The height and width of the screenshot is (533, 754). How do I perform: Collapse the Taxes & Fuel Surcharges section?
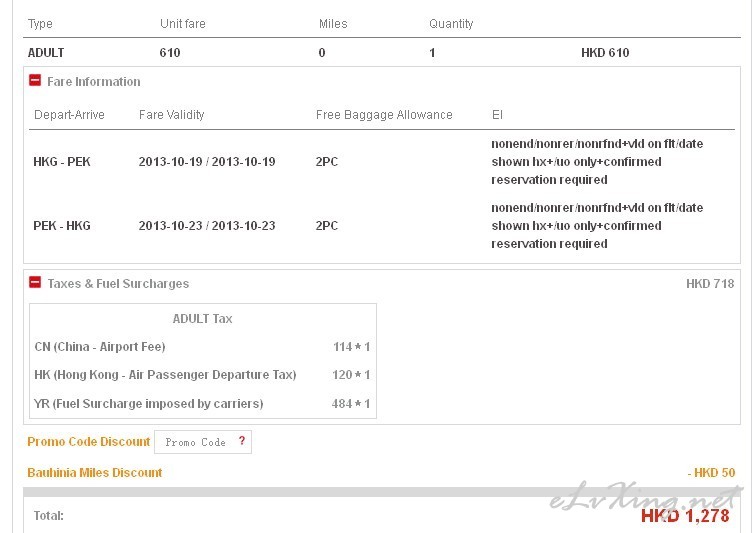pos(35,282)
